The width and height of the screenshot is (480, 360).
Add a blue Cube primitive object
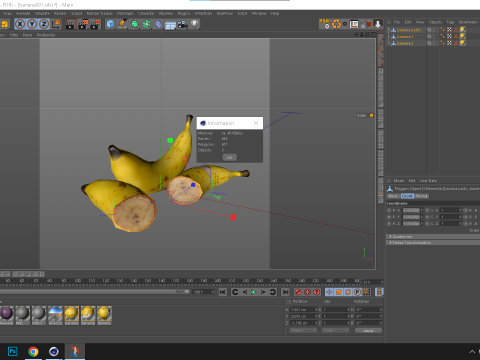[110, 24]
